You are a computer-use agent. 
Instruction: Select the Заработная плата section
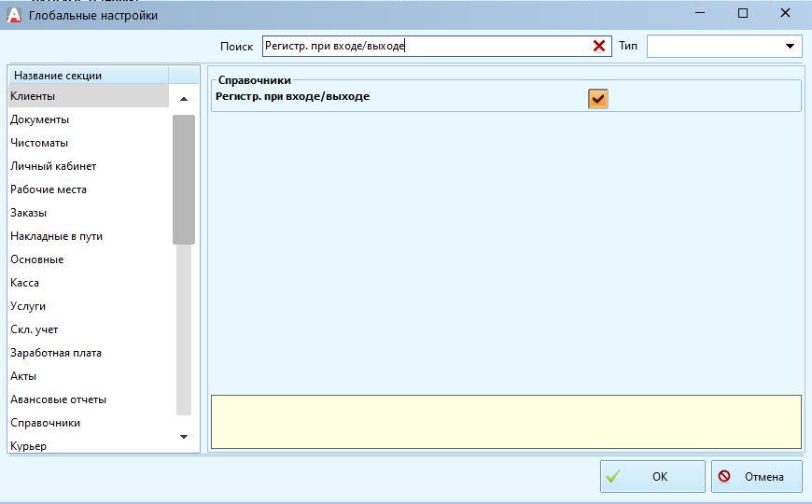pos(56,353)
